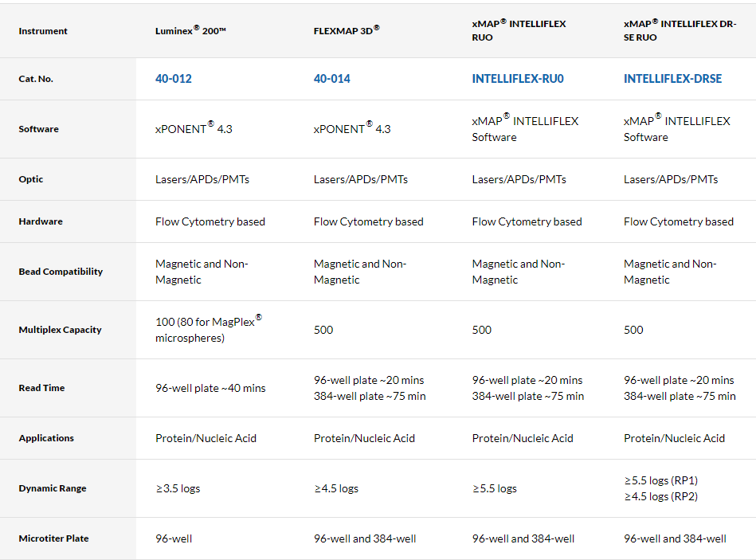Screen dimensions: 756x560
Task: Click the '≥5.5 logs (RP1)' cell
Action: [x=660, y=480]
